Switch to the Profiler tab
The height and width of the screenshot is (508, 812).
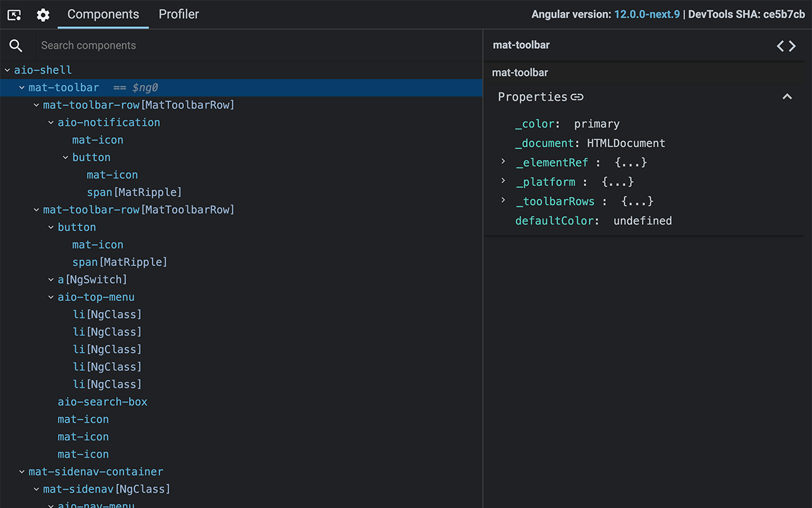pyautogui.click(x=178, y=14)
